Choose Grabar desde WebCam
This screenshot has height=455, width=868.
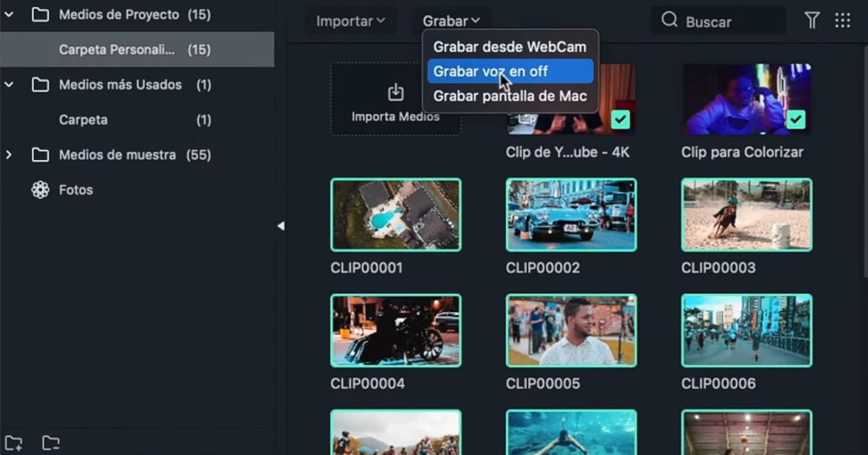coord(510,47)
